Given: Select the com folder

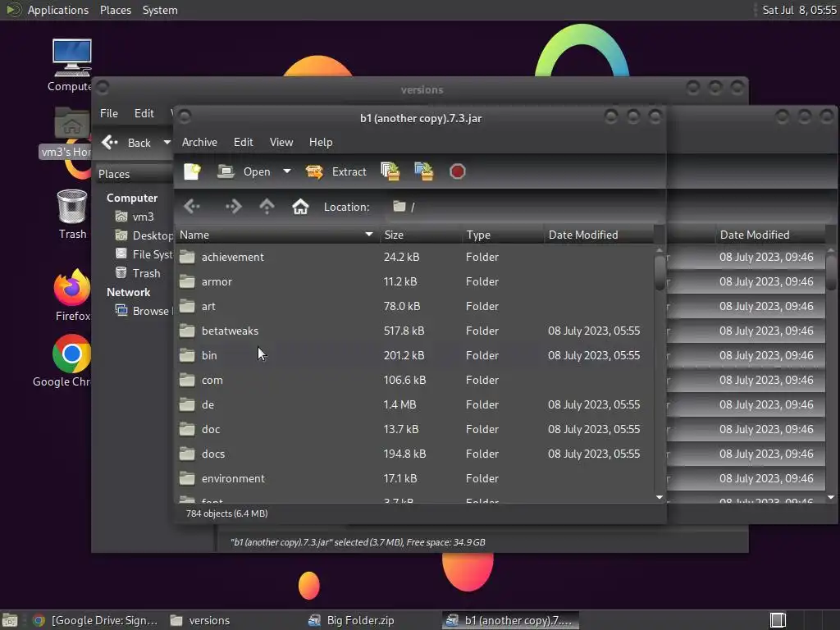Looking at the screenshot, I should [414, 381].
